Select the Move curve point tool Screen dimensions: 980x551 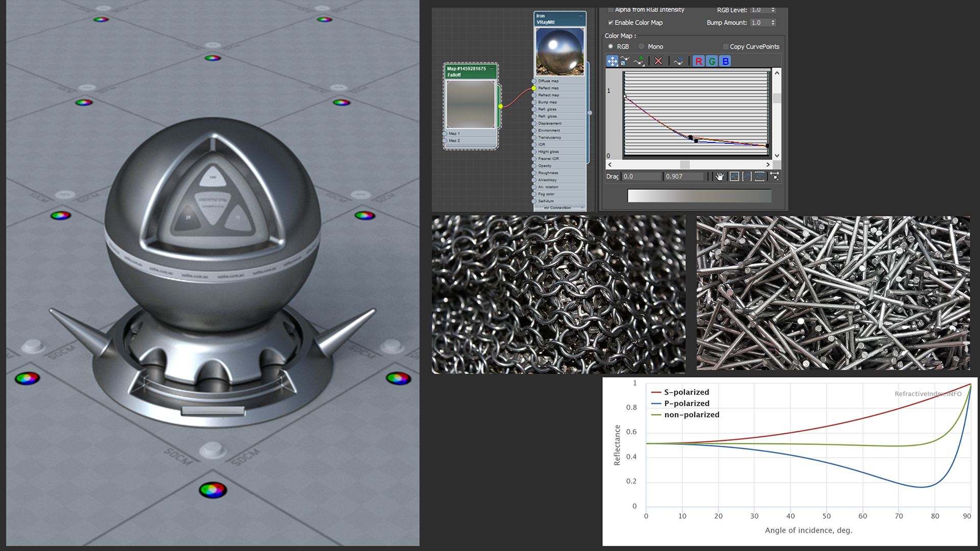(612, 61)
